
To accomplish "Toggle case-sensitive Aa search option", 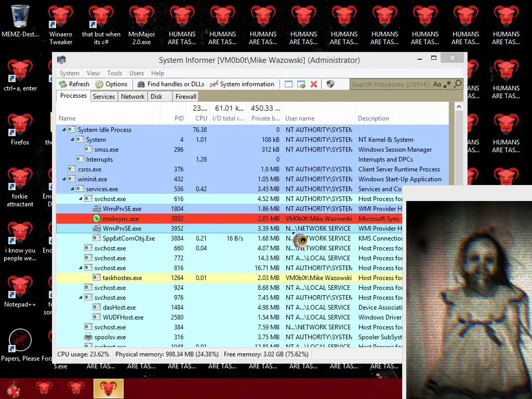I will pos(437,84).
